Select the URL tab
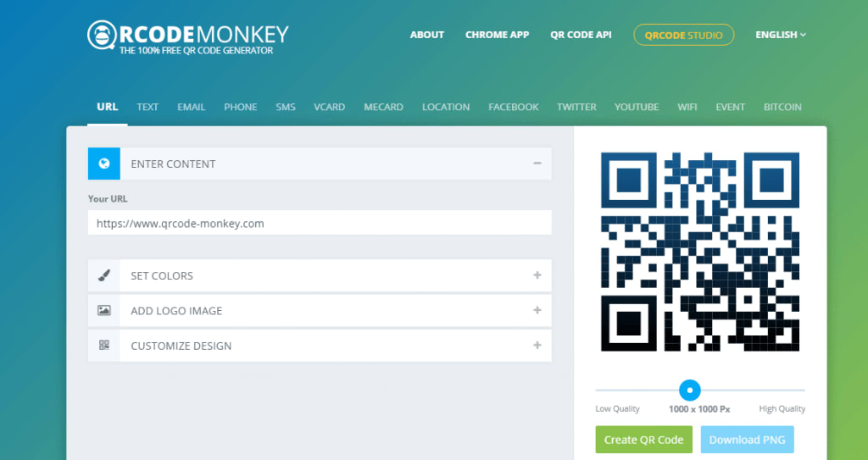This screenshot has width=868, height=460. [108, 107]
